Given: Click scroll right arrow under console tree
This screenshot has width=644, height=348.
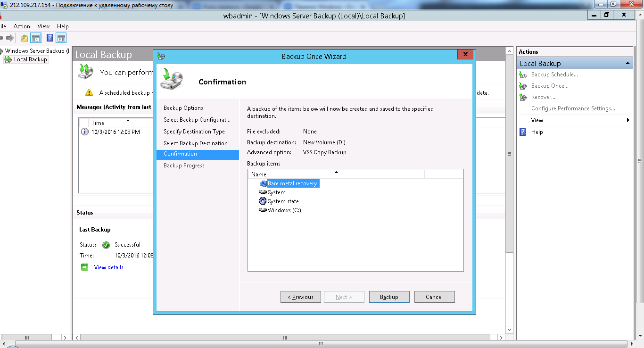Looking at the screenshot, I should [66, 338].
